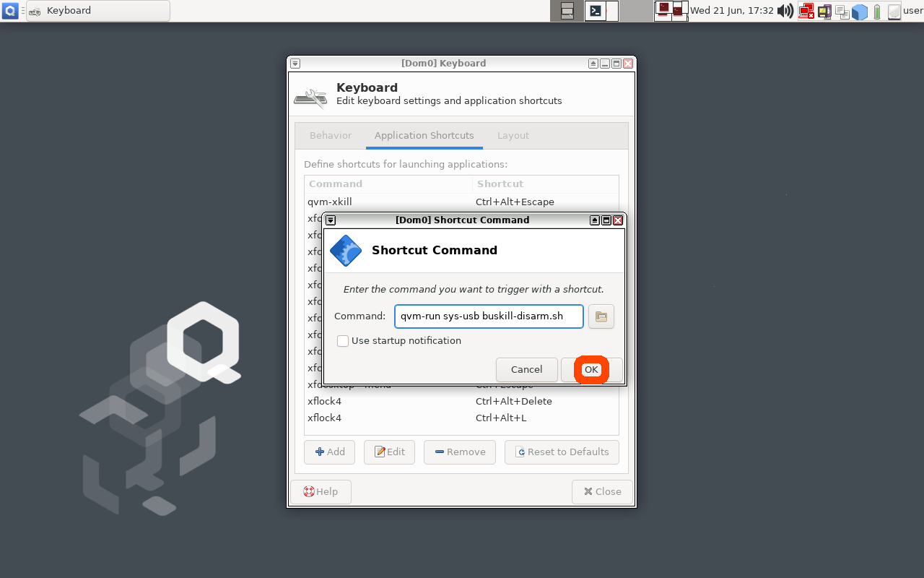Open the disk space tray icon
The height and width of the screenshot is (578, 924).
click(894, 11)
